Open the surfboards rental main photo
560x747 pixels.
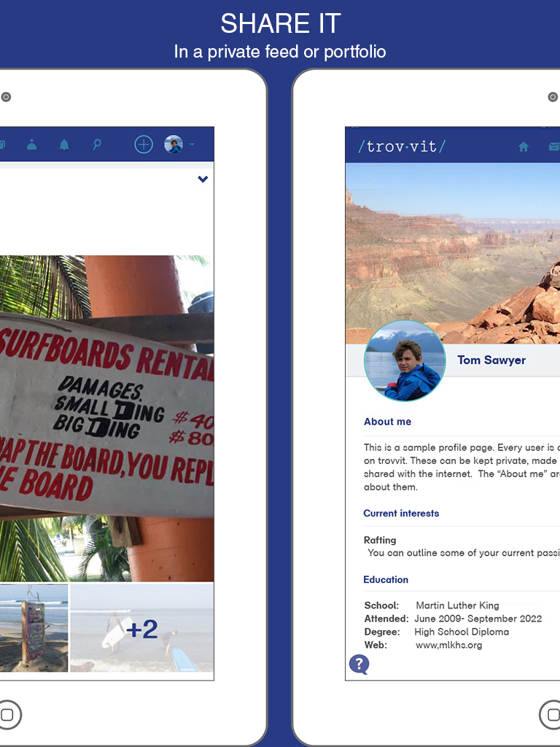click(x=106, y=418)
